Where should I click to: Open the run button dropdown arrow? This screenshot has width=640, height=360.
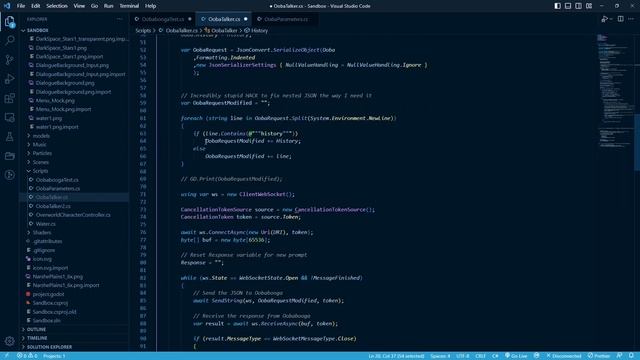pyautogui.click(x=611, y=19)
